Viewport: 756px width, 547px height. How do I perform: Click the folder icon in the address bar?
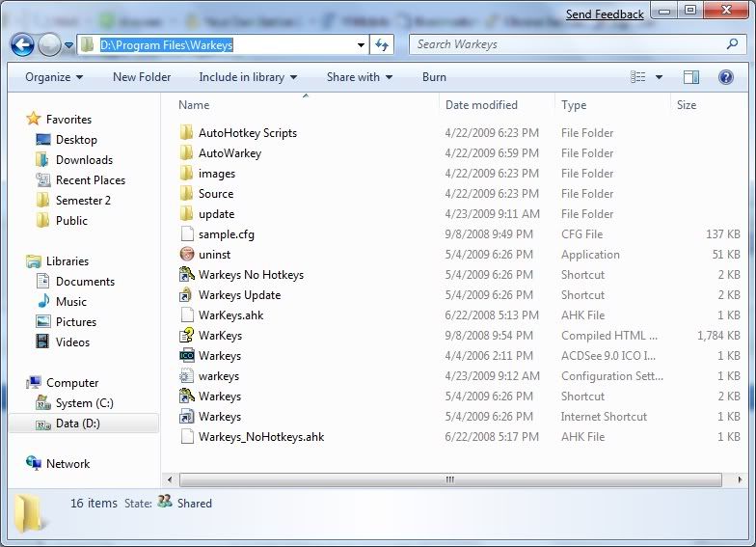point(88,44)
